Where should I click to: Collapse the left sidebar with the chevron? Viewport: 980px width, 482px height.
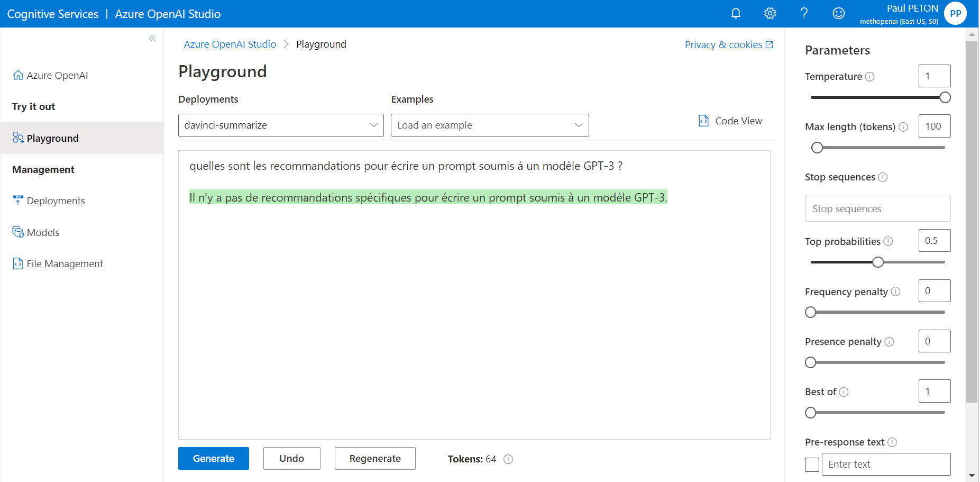pyautogui.click(x=152, y=38)
